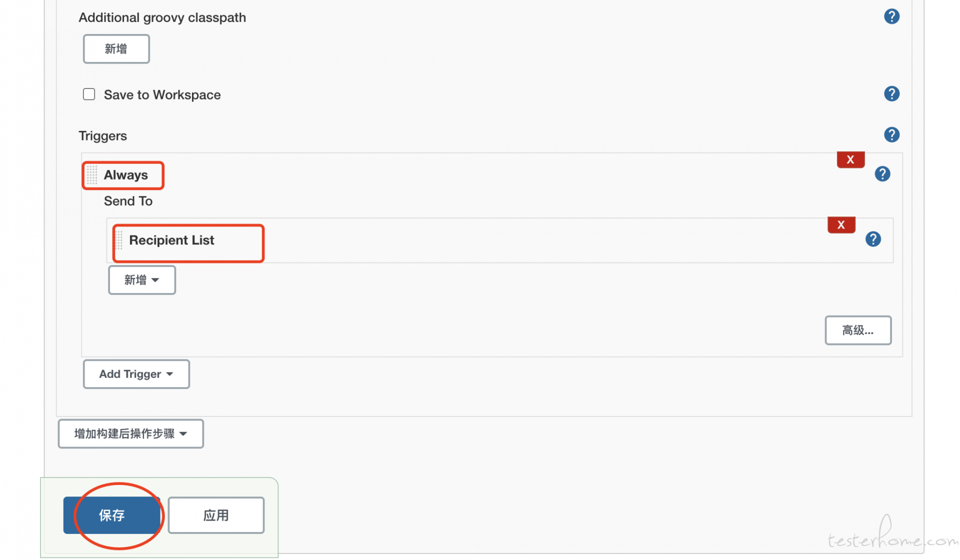This screenshot has height=560, width=960.
Task: Select the Always trigger label
Action: click(x=126, y=175)
